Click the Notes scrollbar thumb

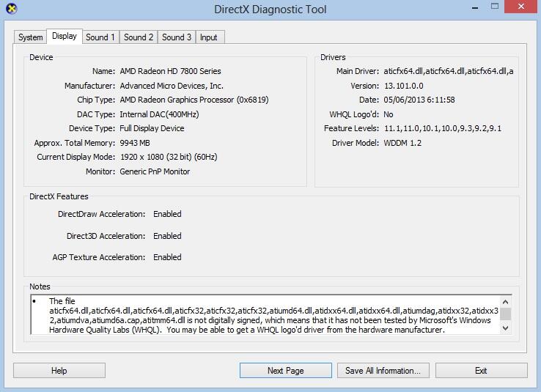click(506, 314)
